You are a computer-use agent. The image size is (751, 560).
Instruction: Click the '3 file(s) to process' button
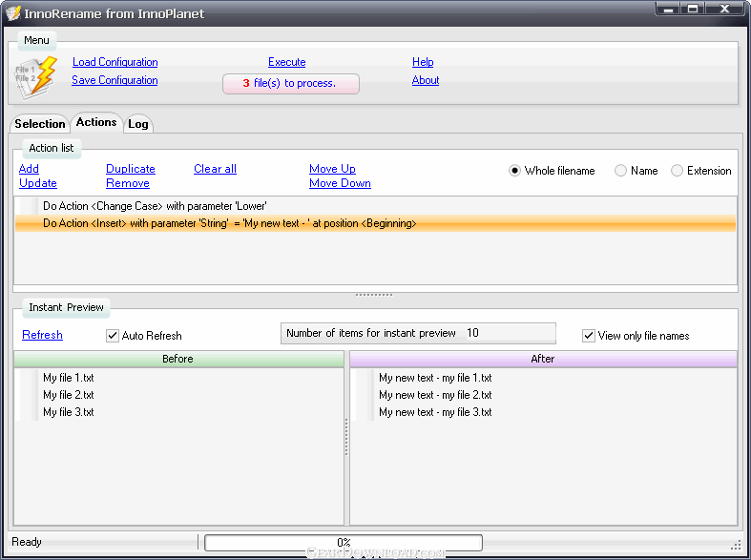(291, 84)
